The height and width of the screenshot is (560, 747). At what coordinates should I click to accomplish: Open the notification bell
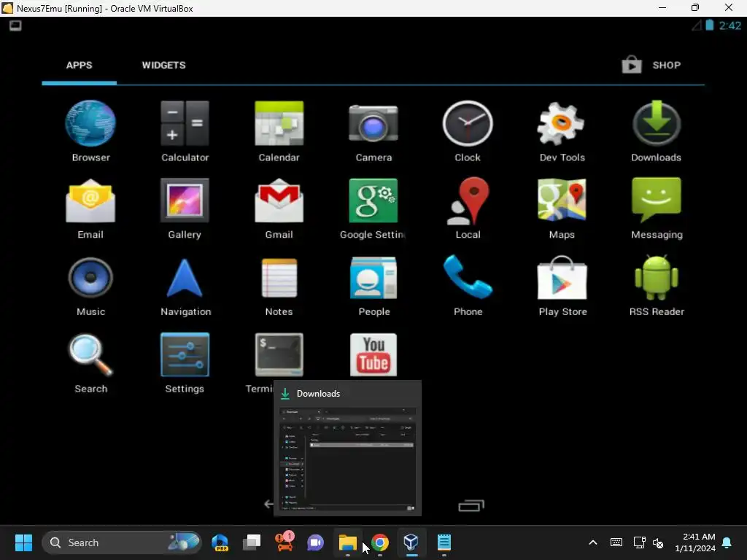(x=727, y=542)
